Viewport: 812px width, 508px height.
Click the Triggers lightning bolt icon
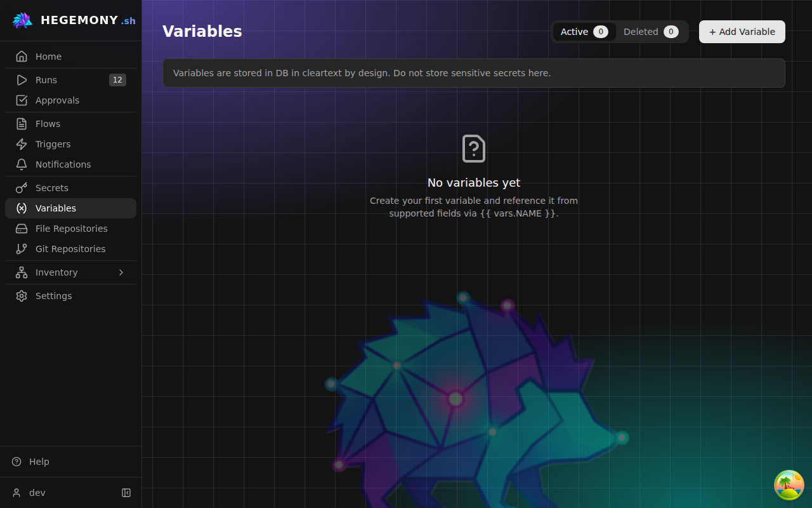(x=22, y=144)
